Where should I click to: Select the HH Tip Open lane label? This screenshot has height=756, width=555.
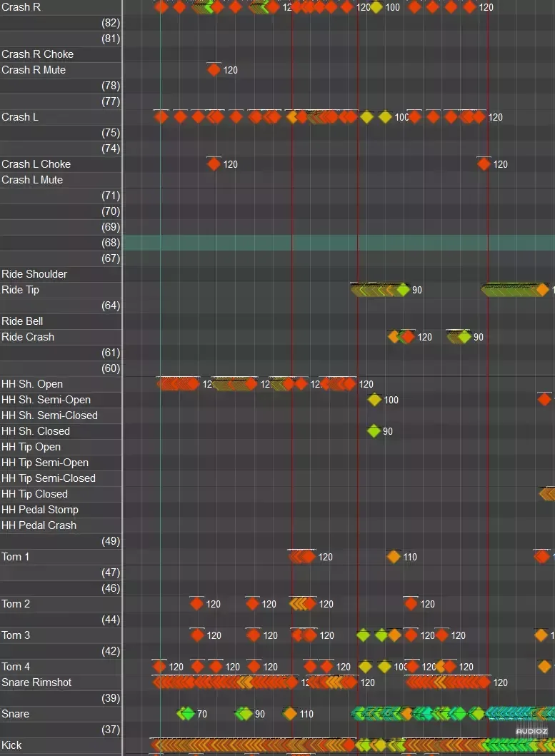(x=31, y=447)
